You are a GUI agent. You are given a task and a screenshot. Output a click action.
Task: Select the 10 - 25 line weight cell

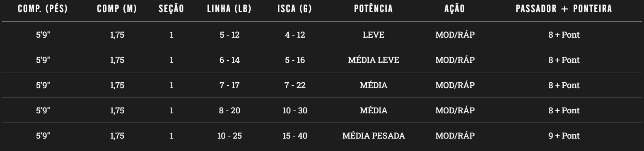point(229,136)
